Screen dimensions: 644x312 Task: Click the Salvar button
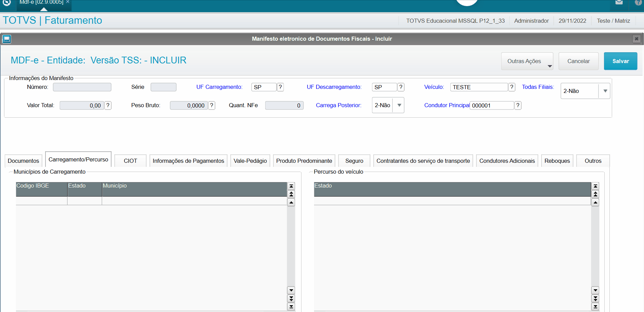tap(621, 61)
